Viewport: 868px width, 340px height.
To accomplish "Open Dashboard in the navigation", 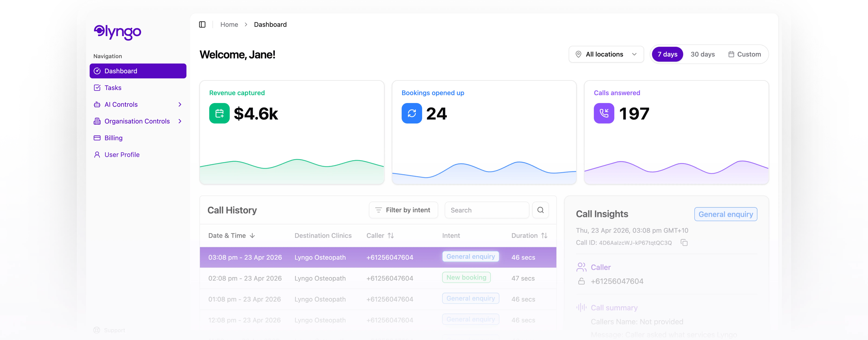I will (x=138, y=71).
